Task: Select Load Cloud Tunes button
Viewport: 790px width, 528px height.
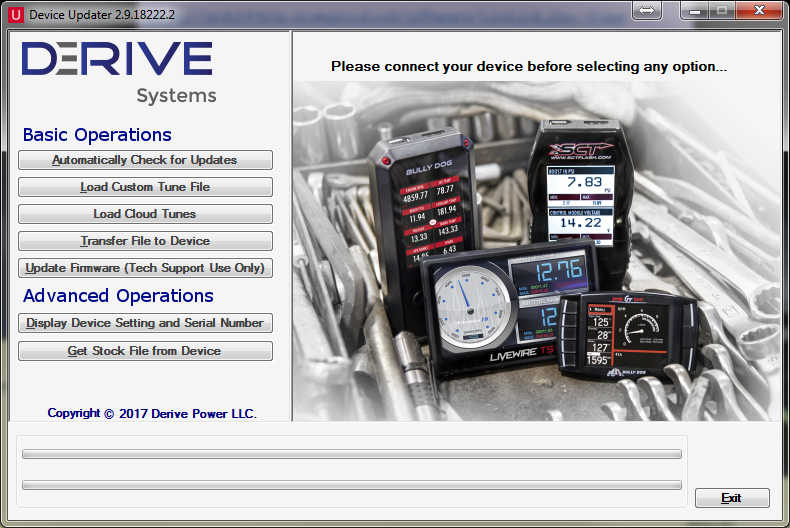Action: [145, 214]
